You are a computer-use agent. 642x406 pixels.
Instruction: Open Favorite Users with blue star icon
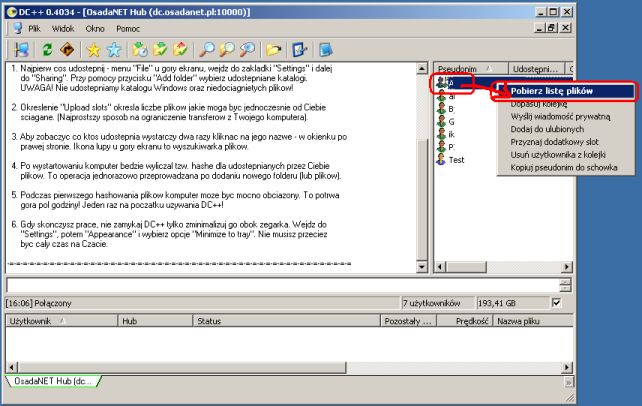click(x=114, y=49)
